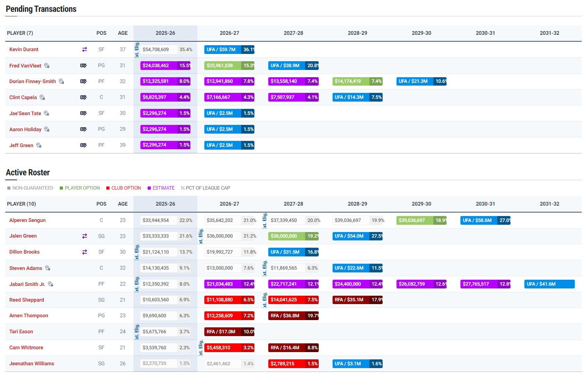Click the Jeenathan Williams name link
Screen dimensions: 588x374
(32, 364)
